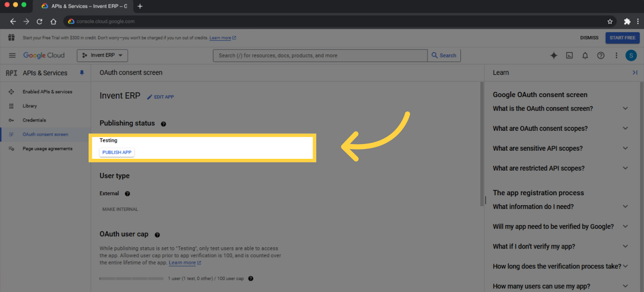The height and width of the screenshot is (292, 644).
Task: Click the PUBLISH APP button
Action: pyautogui.click(x=117, y=152)
